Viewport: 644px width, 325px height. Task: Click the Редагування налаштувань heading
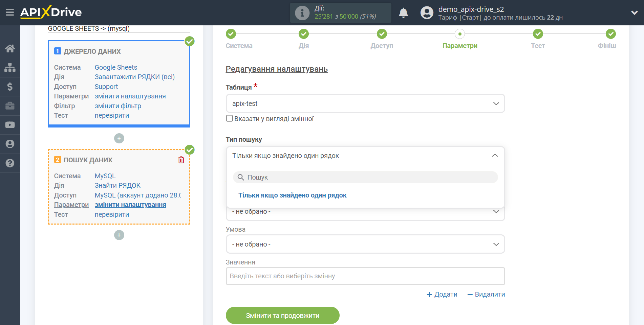(x=277, y=69)
